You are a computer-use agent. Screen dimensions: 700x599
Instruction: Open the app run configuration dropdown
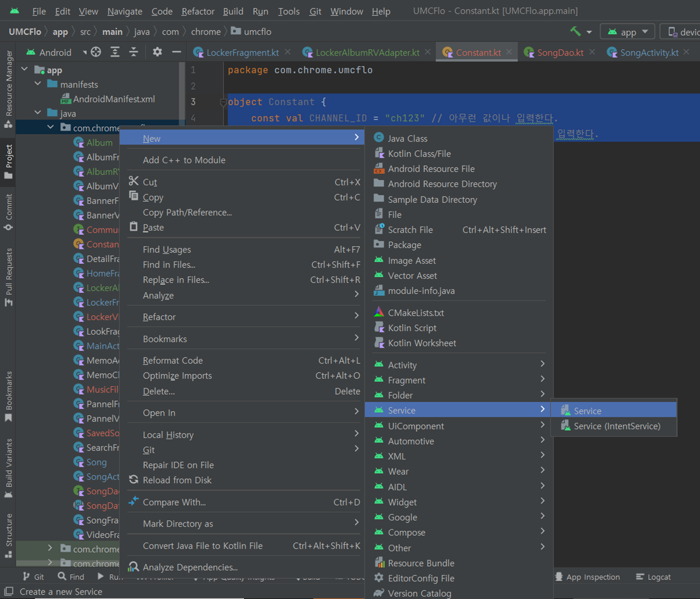point(627,32)
